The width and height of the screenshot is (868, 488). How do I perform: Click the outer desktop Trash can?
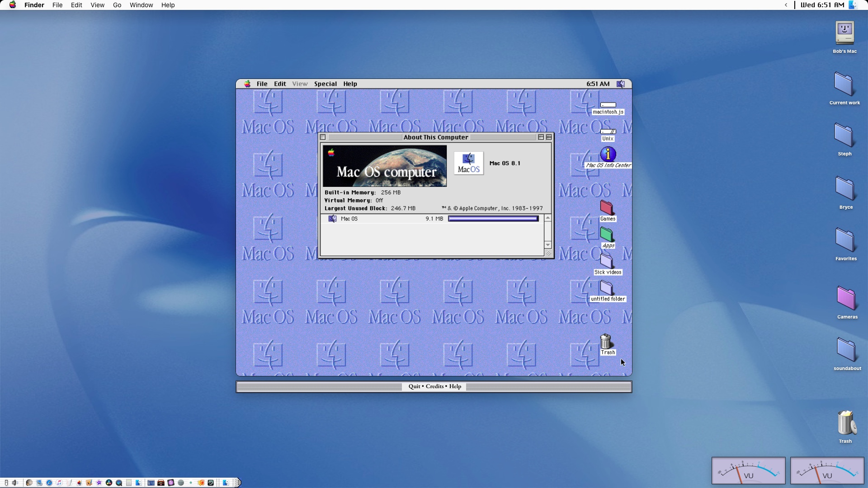click(x=846, y=423)
